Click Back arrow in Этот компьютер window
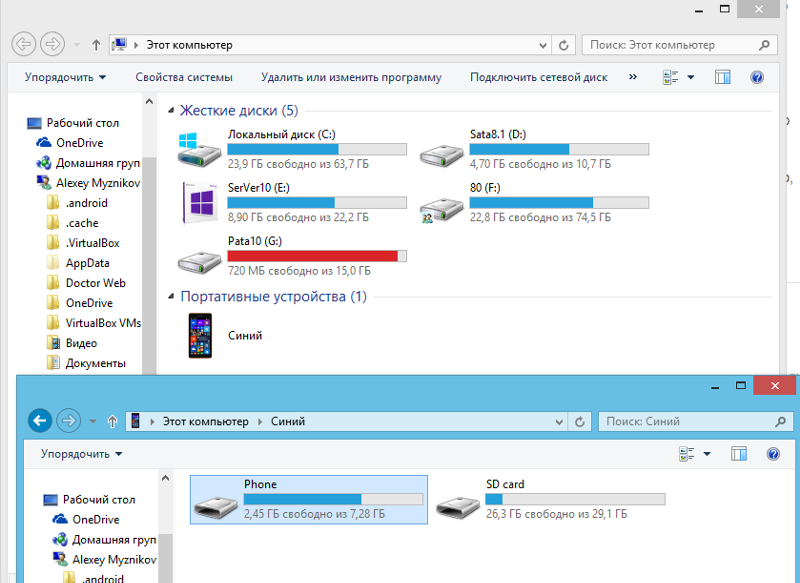This screenshot has height=583, width=800. [x=23, y=44]
